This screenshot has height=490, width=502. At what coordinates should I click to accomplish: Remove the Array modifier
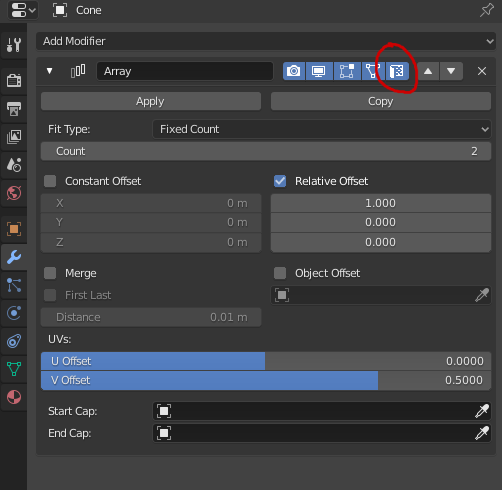482,71
